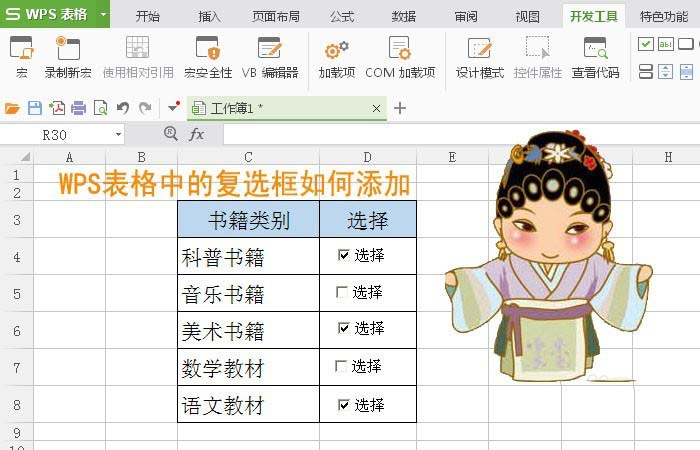
Task: Check the 数学教材 checkbox
Action: tap(341, 366)
